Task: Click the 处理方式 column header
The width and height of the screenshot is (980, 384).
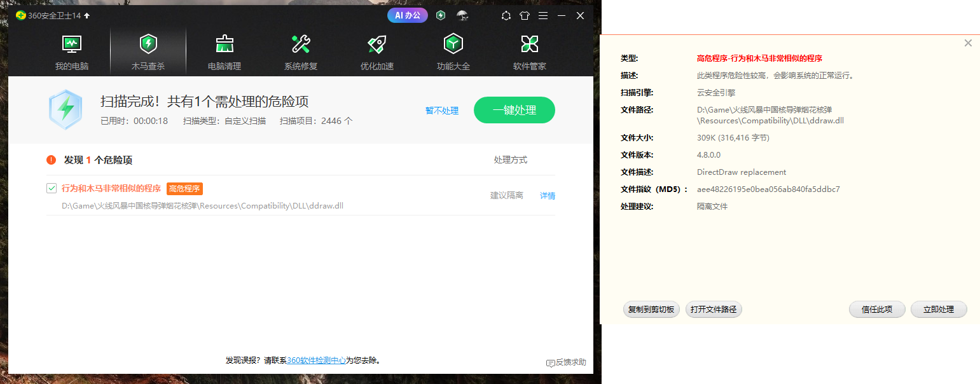Action: tap(511, 160)
